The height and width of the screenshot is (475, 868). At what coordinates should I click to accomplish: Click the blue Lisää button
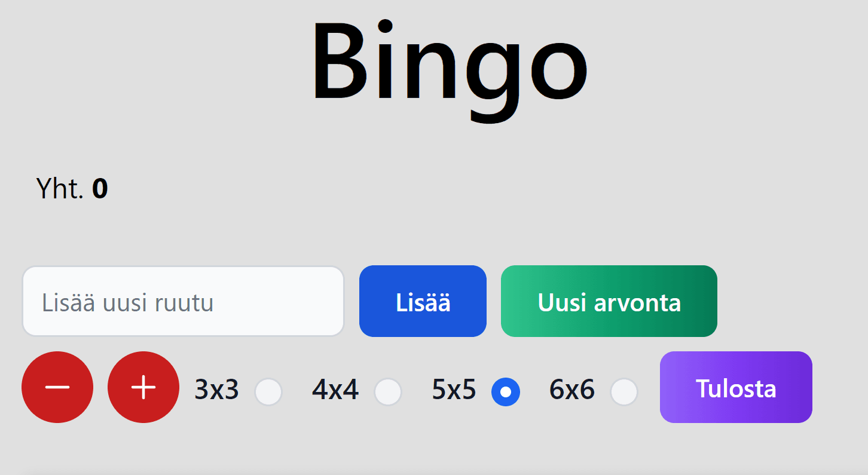(423, 301)
